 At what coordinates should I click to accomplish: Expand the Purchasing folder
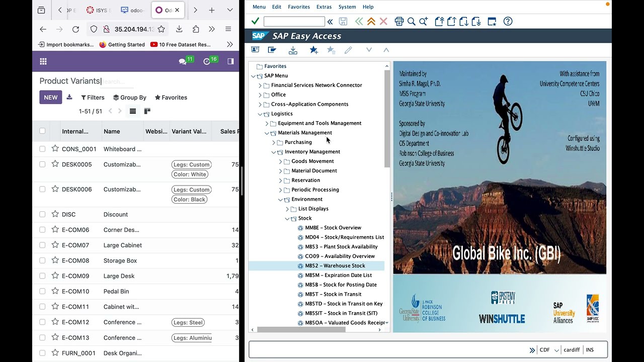click(274, 143)
